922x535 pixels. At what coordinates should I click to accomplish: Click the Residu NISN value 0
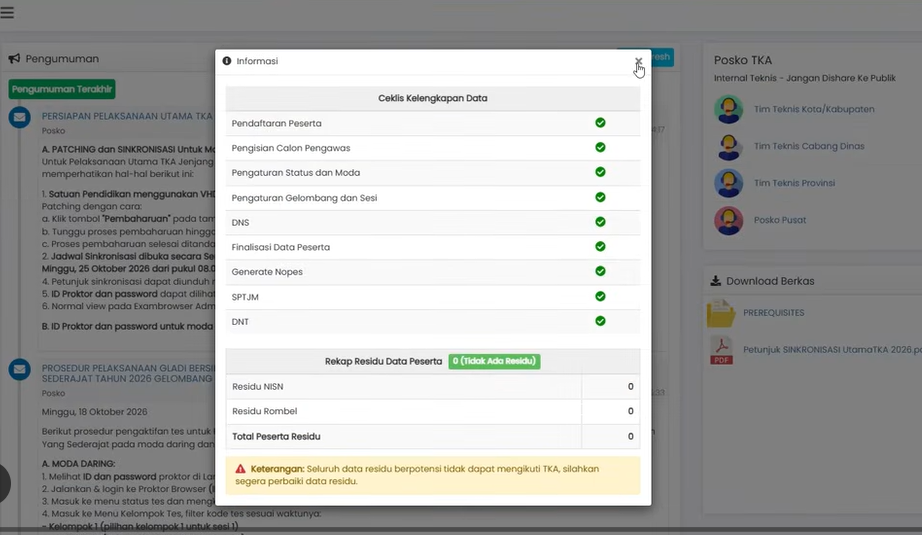[630, 387]
